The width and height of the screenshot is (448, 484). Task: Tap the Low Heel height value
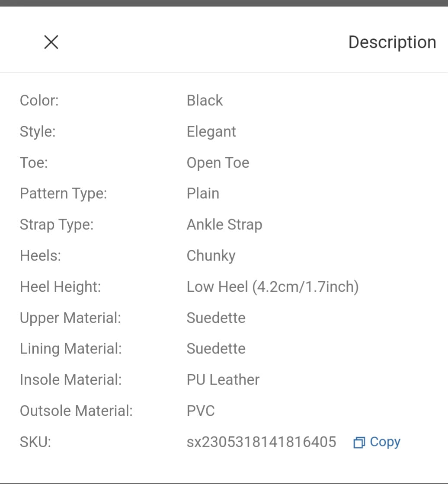click(x=273, y=287)
